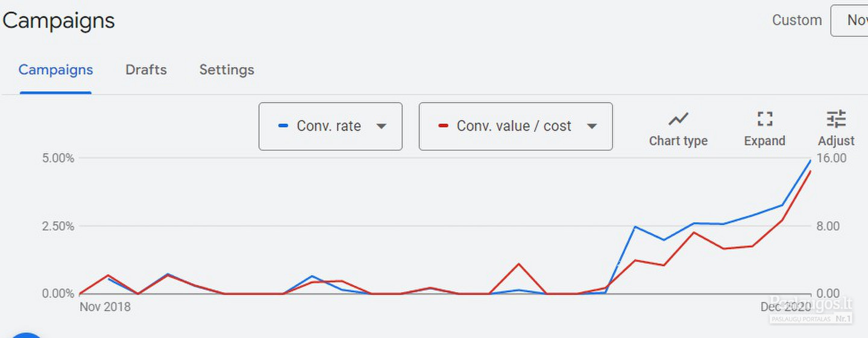Click the blue line's peak at Dec 2020

[x=810, y=161]
